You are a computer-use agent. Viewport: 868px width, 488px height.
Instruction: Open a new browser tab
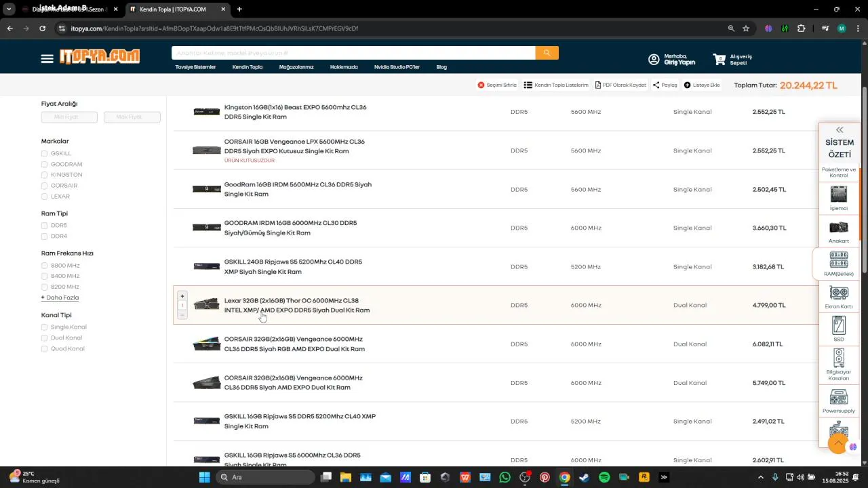(x=239, y=9)
